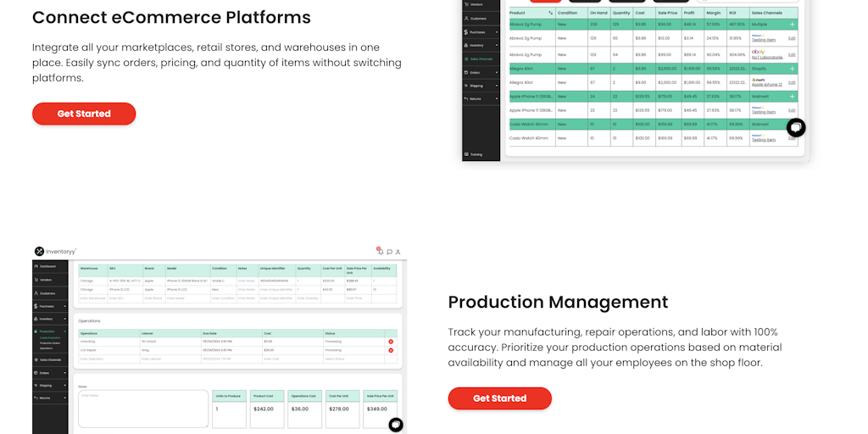The width and height of the screenshot is (868, 434).
Task: Expand Orders arrow in the Sales Channels screenshot sidebar
Action: [497, 73]
